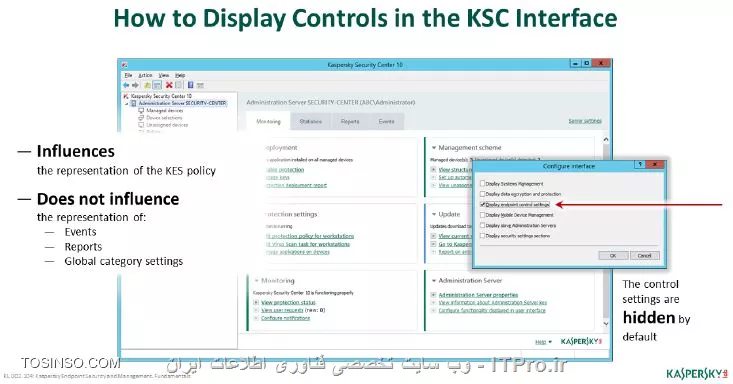Screen dimensions: 733x384
Task: Collapse the Administration Server section arrow
Action: coord(434,281)
